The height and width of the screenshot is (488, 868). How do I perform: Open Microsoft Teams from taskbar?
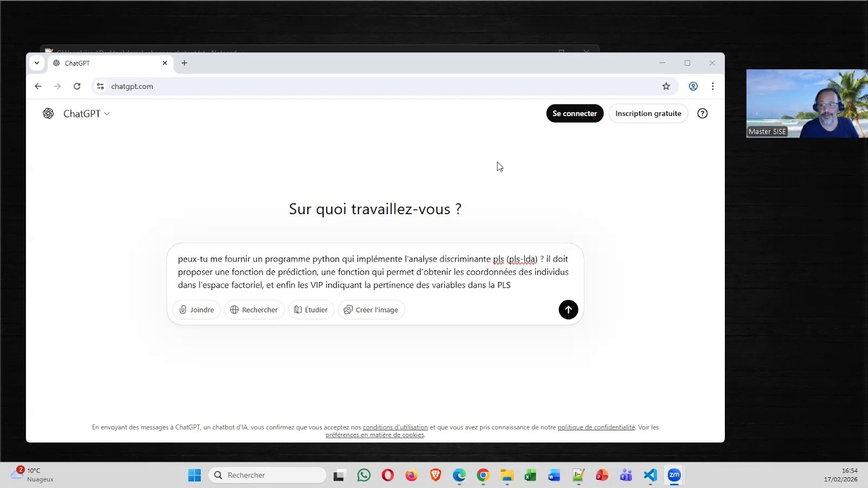[x=626, y=475]
